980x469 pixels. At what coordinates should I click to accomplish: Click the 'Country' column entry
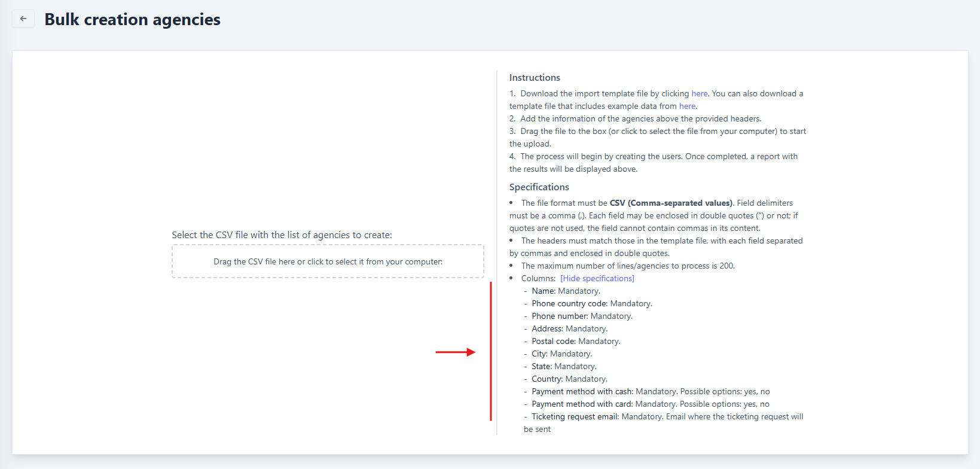point(569,379)
